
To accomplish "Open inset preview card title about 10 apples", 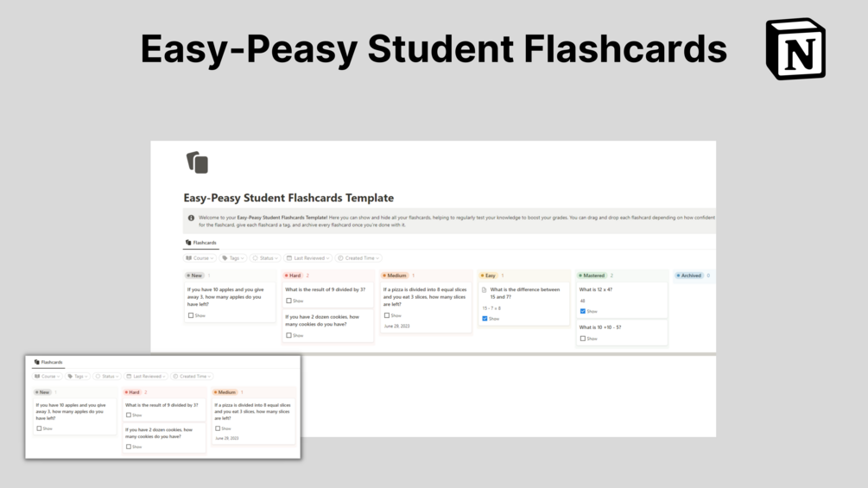I will point(71,412).
